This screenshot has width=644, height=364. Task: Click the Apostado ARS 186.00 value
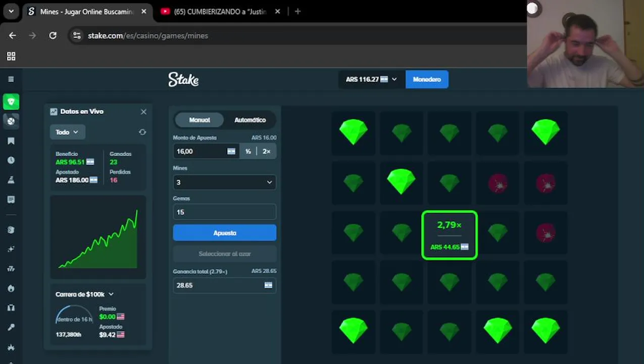pyautogui.click(x=76, y=180)
